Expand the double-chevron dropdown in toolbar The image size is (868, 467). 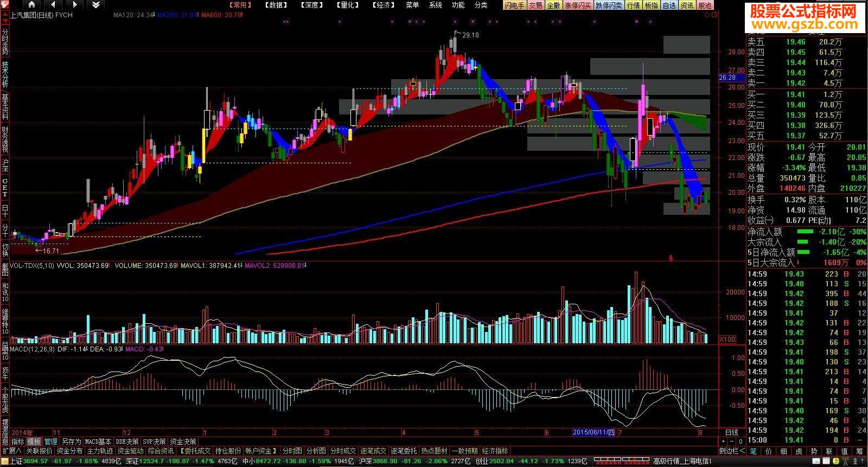(x=95, y=5)
